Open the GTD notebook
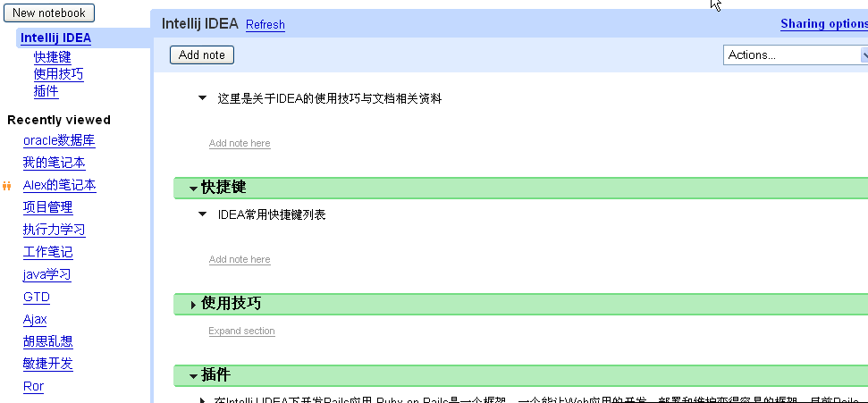The height and width of the screenshot is (403, 868). (x=37, y=298)
